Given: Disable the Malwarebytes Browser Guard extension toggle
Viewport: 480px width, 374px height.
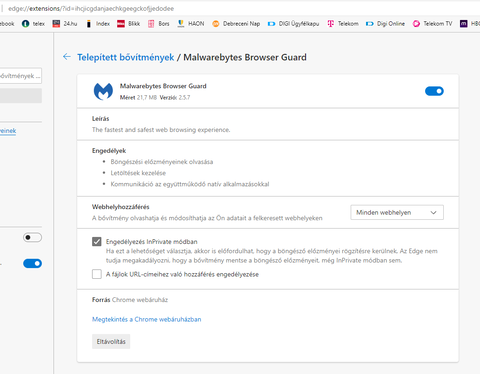Looking at the screenshot, I should point(434,91).
